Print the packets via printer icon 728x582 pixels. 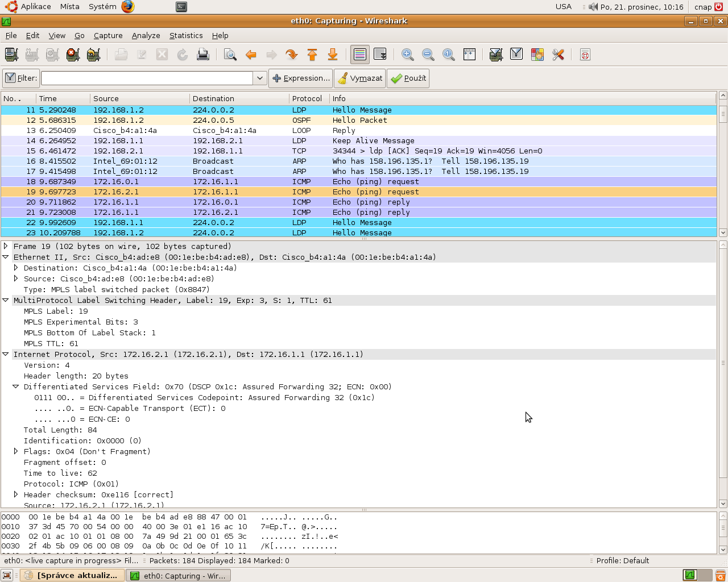[x=203, y=55]
